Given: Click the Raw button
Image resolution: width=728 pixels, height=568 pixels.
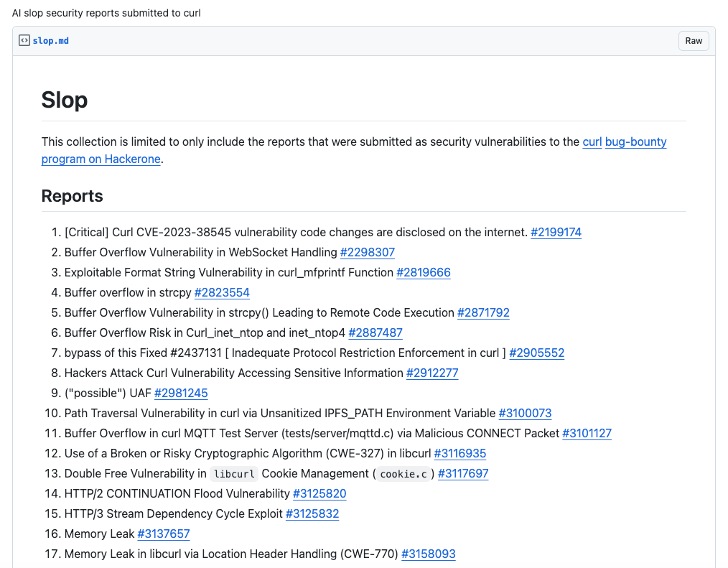Looking at the screenshot, I should coord(693,41).
